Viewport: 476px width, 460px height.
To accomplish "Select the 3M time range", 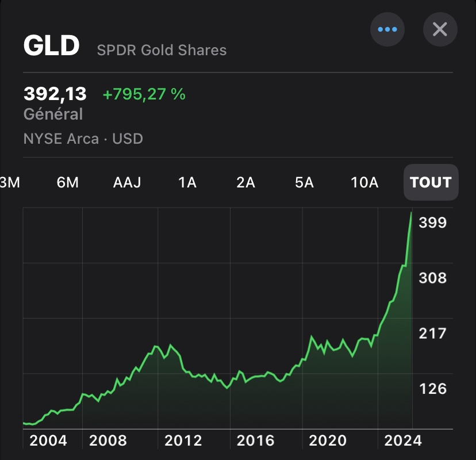I will click(x=9, y=182).
